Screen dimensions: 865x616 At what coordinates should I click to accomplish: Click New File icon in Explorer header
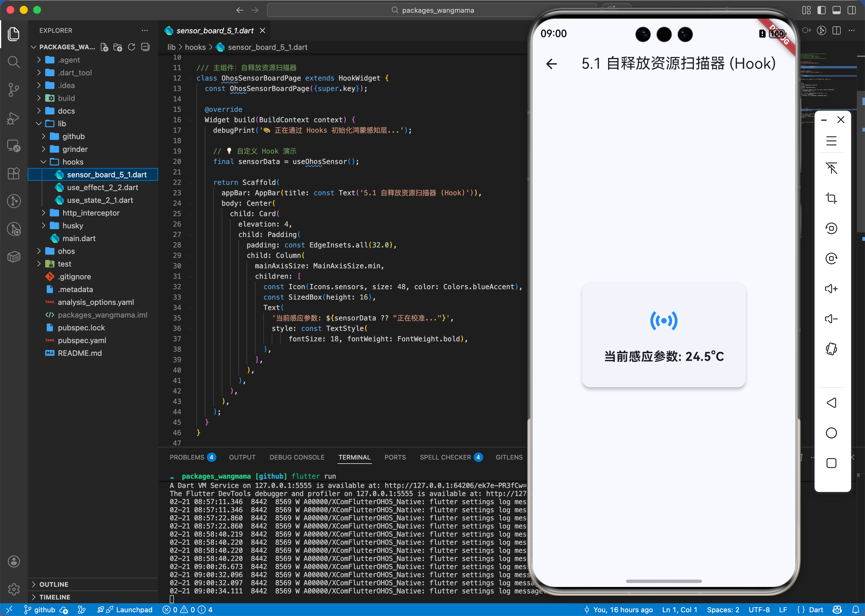[x=104, y=47]
